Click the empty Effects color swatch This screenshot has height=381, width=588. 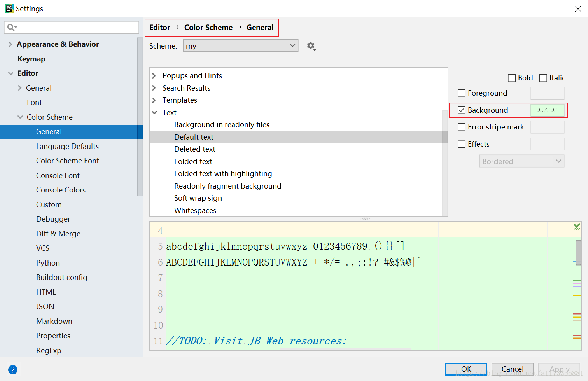[x=547, y=144]
